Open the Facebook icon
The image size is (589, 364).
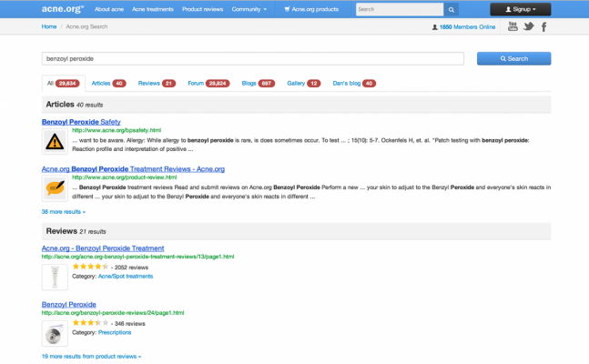tap(543, 26)
